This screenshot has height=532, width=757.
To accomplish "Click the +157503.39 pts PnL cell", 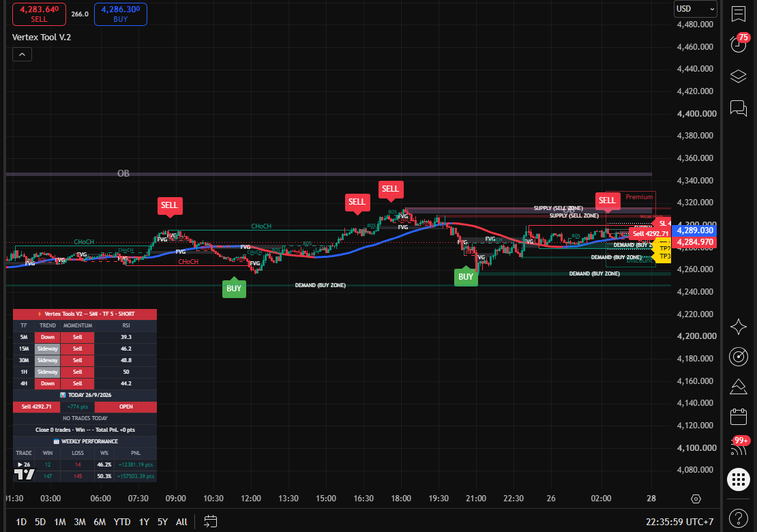I will click(136, 476).
